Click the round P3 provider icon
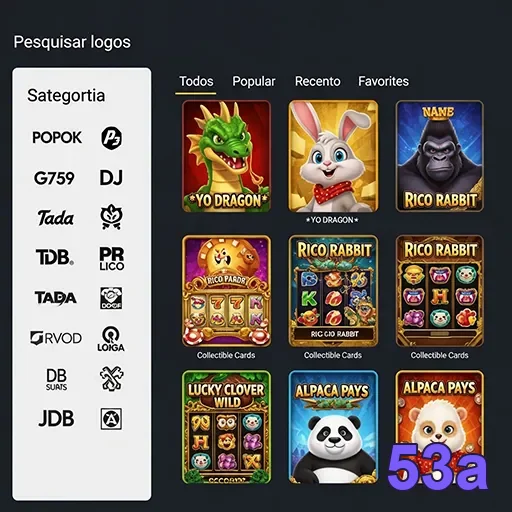 pos(111,138)
